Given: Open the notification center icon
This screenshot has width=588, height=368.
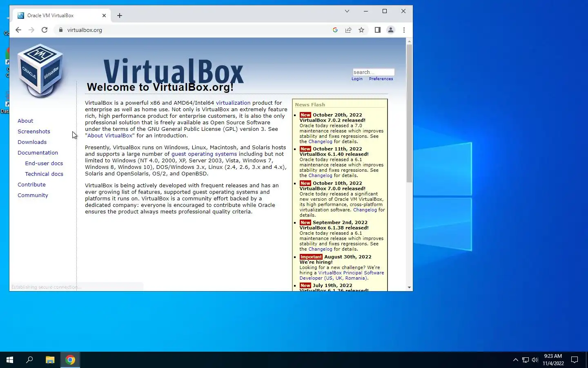Looking at the screenshot, I should (575, 360).
